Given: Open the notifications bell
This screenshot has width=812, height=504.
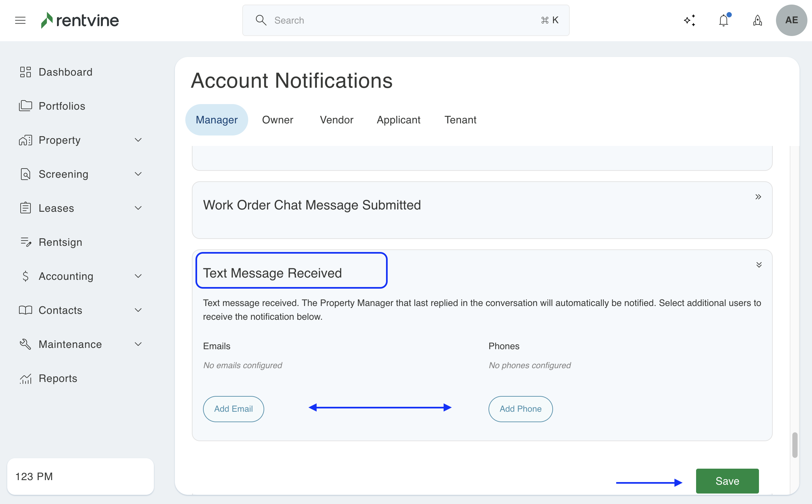Looking at the screenshot, I should 723,20.
